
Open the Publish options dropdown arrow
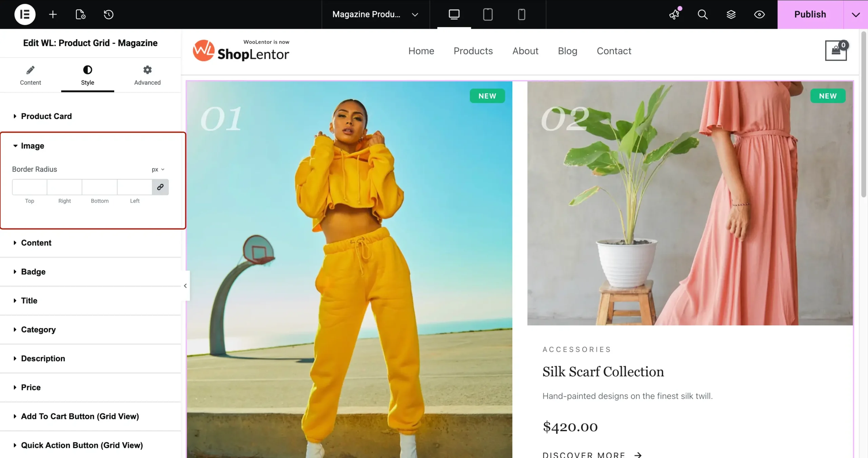pyautogui.click(x=855, y=14)
